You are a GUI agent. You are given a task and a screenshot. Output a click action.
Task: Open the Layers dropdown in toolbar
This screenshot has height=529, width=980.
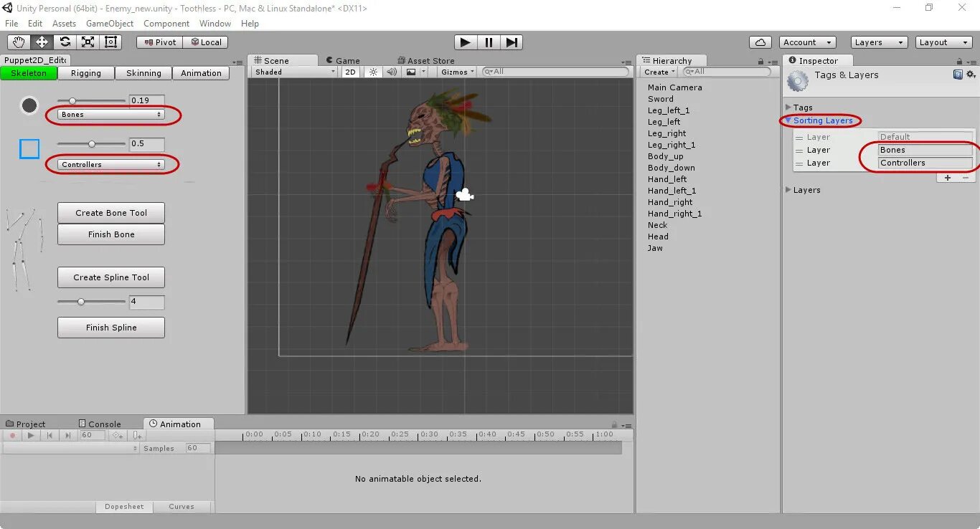point(879,42)
